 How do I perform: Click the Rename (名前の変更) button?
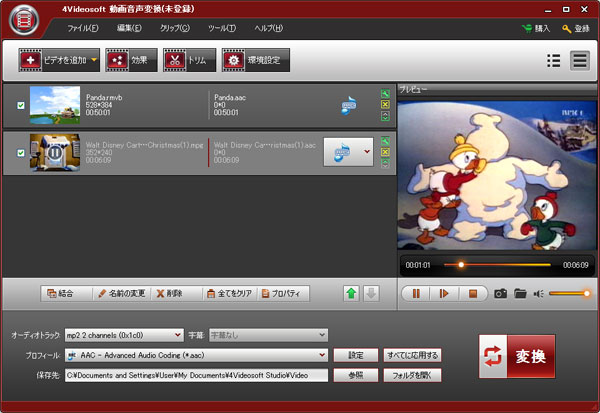pos(122,294)
